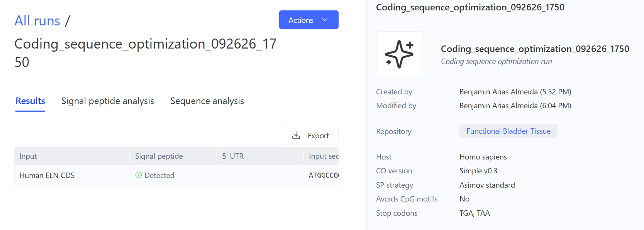
Task: Click the Homo sapiens host value
Action: coord(483,157)
